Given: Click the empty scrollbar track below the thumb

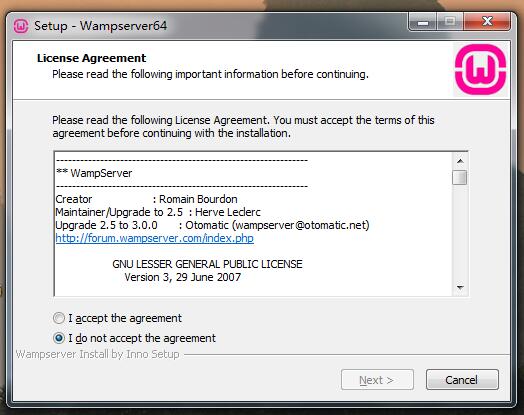Looking at the screenshot, I should pyautogui.click(x=460, y=232).
